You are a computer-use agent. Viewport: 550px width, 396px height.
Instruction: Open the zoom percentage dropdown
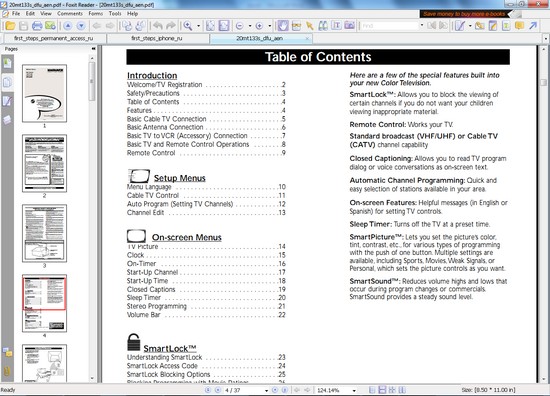tap(354, 390)
